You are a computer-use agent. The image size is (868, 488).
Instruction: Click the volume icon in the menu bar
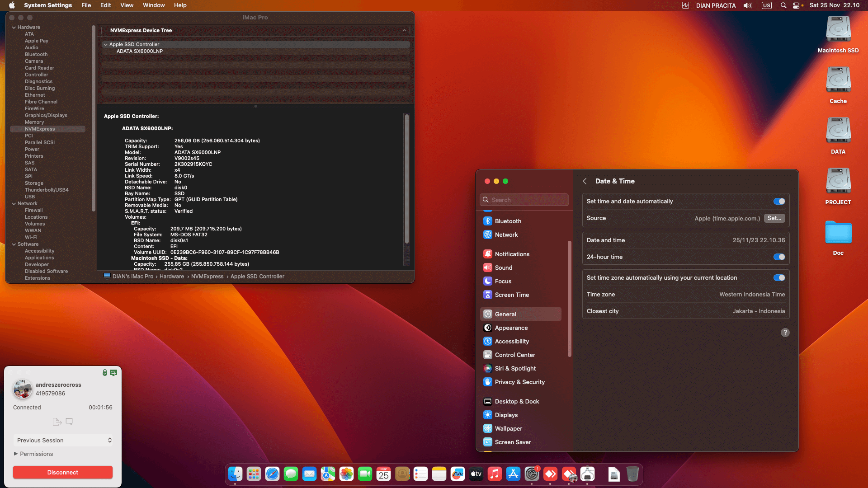[x=748, y=5]
